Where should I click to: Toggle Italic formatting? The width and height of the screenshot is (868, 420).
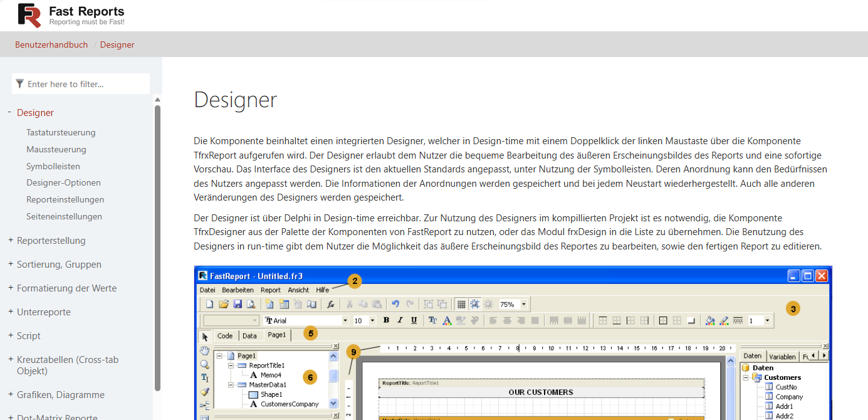click(400, 320)
